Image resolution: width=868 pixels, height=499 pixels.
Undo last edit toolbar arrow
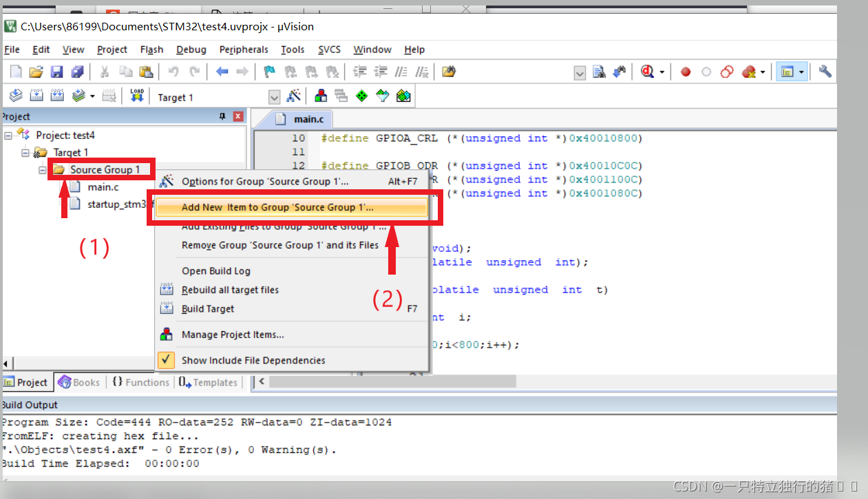point(173,72)
